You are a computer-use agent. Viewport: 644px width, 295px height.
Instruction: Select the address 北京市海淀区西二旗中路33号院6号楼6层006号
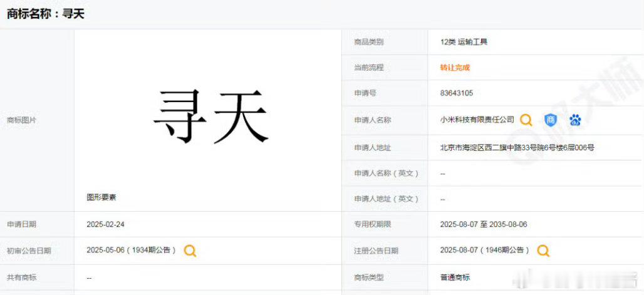click(x=517, y=148)
